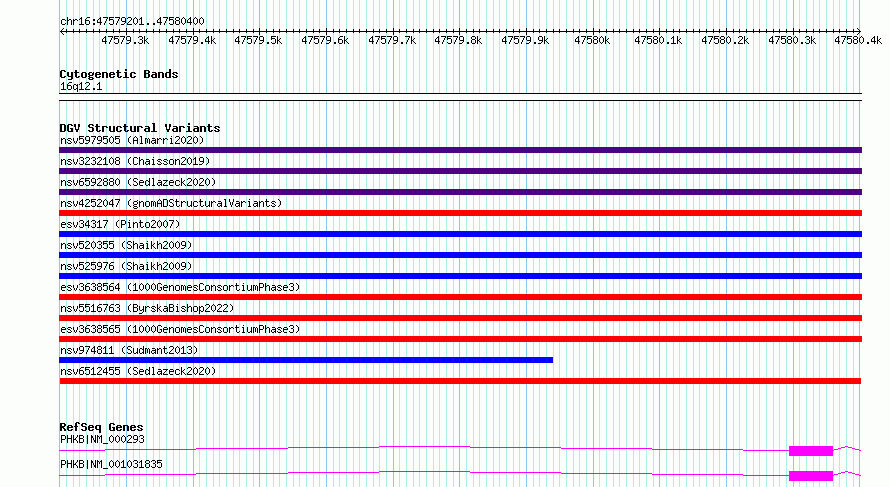Open esv3638564 (1000GenomesConsortiumPhase3) label

(180, 287)
